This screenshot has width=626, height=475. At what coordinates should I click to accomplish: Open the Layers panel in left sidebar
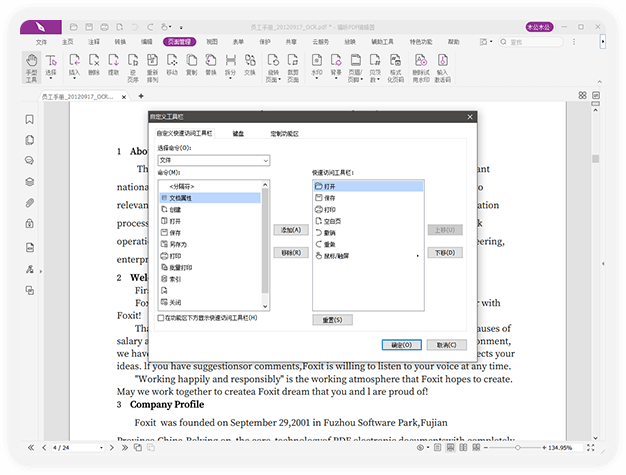(30, 182)
